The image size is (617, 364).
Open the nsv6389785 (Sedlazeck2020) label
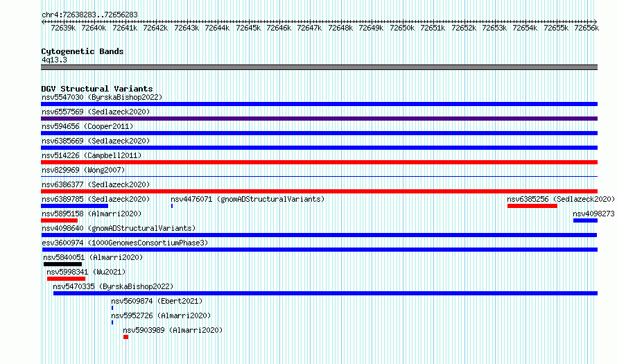96,199
